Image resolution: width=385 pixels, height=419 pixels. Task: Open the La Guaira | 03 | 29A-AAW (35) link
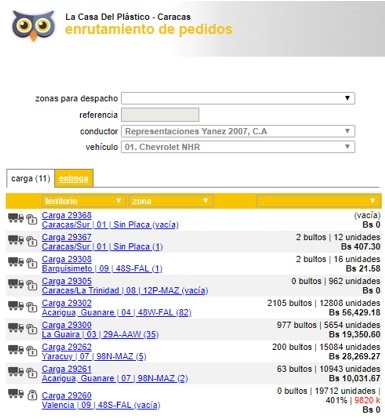click(x=100, y=334)
